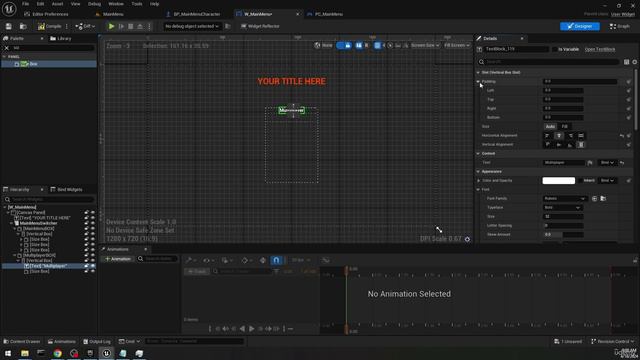Image resolution: width=640 pixels, height=360 pixels.
Task: Select the YOUR TITLE HERE text item
Action: pyautogui.click(x=45, y=218)
